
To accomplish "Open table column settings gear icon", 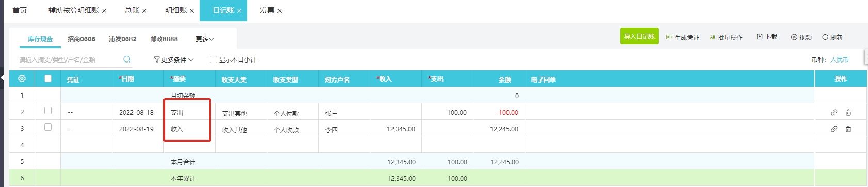I will (x=22, y=79).
